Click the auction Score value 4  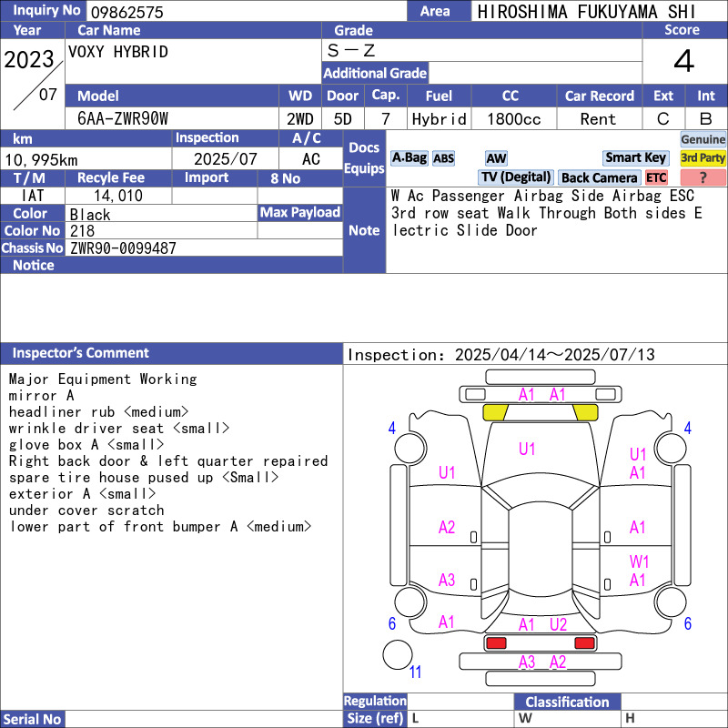pyautogui.click(x=683, y=62)
